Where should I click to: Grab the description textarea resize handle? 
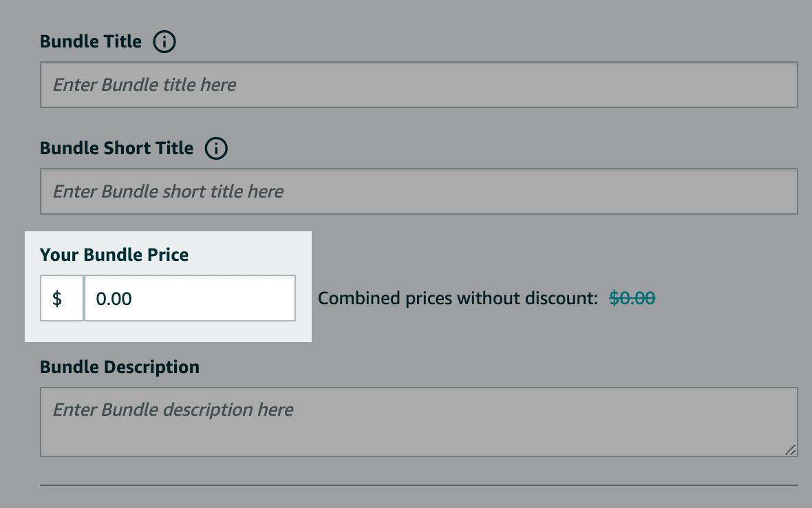(x=790, y=450)
